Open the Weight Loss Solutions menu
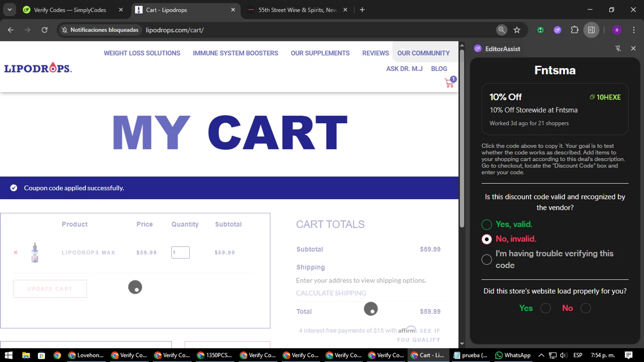The width and height of the screenshot is (644, 362). (x=142, y=53)
